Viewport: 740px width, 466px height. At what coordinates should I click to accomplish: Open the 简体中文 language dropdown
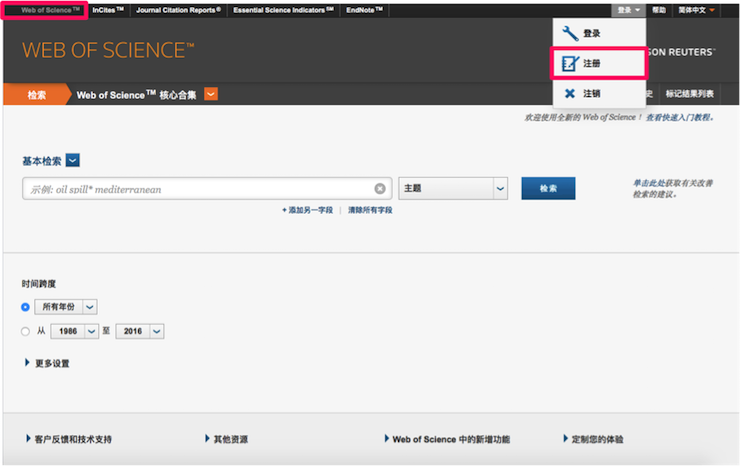point(696,10)
